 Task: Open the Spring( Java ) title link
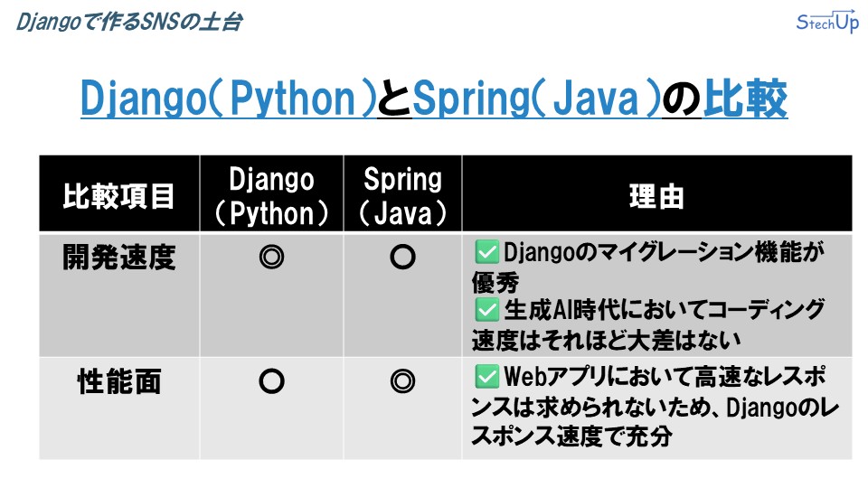pos(537,98)
